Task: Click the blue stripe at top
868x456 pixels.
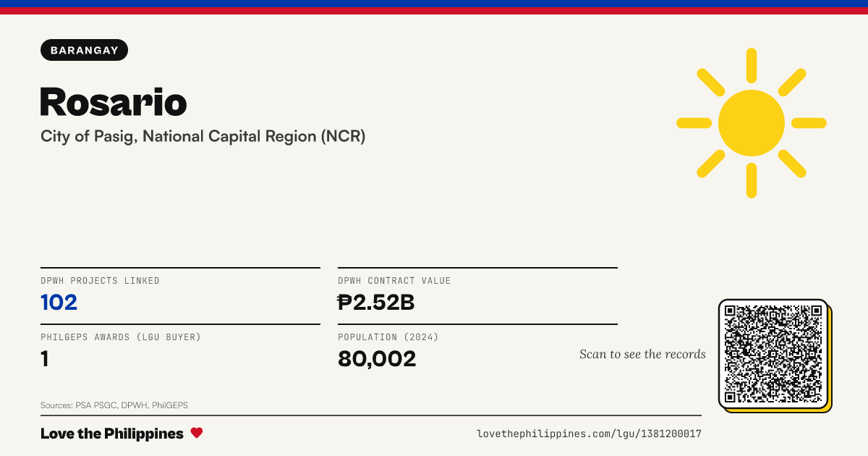Action: click(434, 4)
